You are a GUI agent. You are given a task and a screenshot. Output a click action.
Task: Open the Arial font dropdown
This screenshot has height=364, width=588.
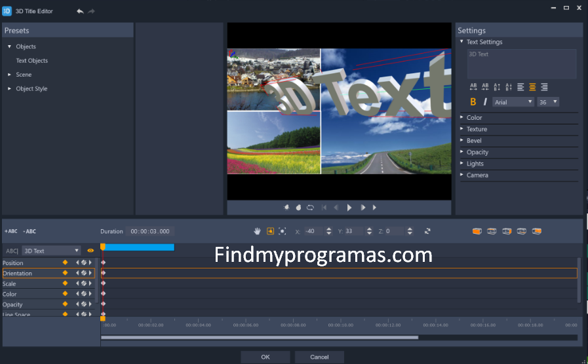pyautogui.click(x=513, y=102)
